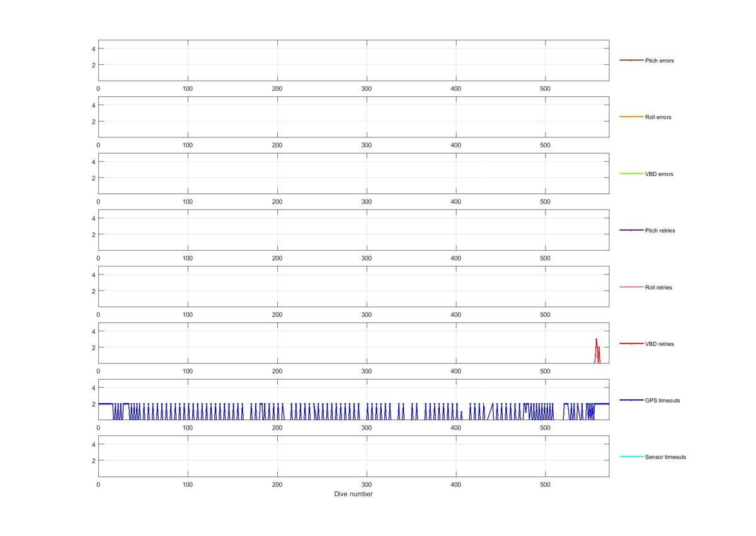The width and height of the screenshot is (756, 536).
Task: Click the 100 tick below Pitch errors plot
Action: [188, 89]
